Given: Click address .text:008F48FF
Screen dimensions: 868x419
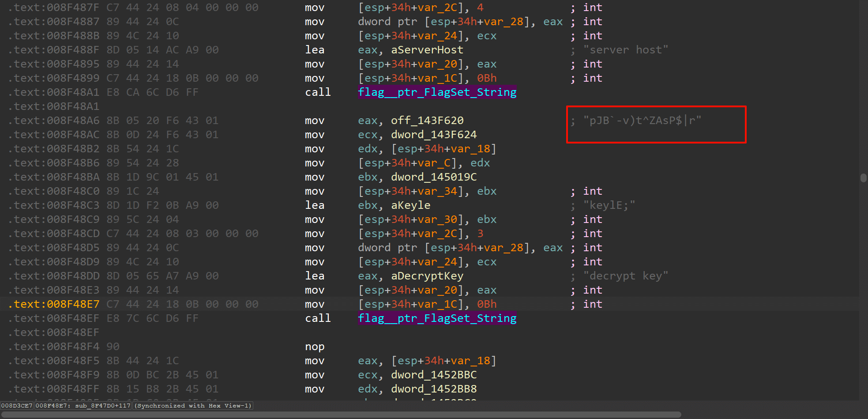Looking at the screenshot, I should point(54,389).
